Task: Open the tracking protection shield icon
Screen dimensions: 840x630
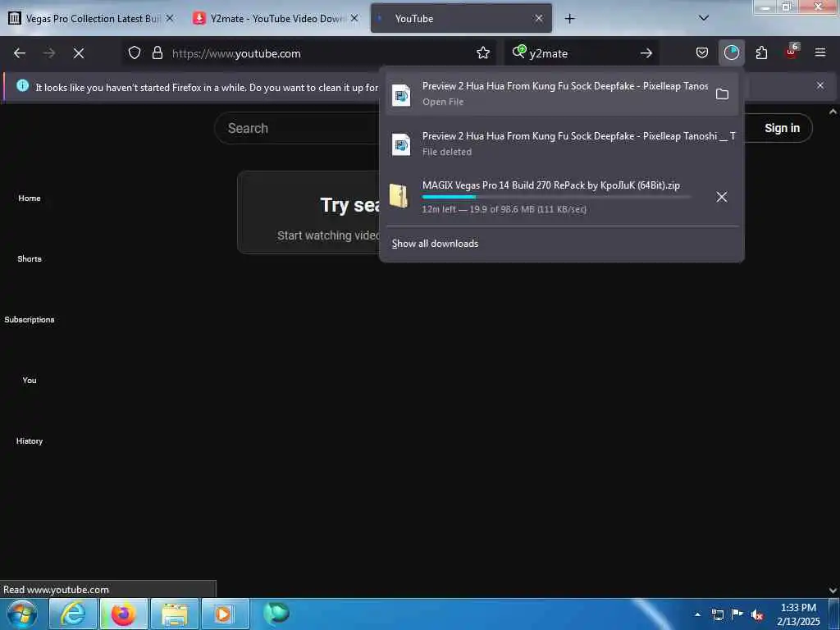Action: tap(135, 52)
